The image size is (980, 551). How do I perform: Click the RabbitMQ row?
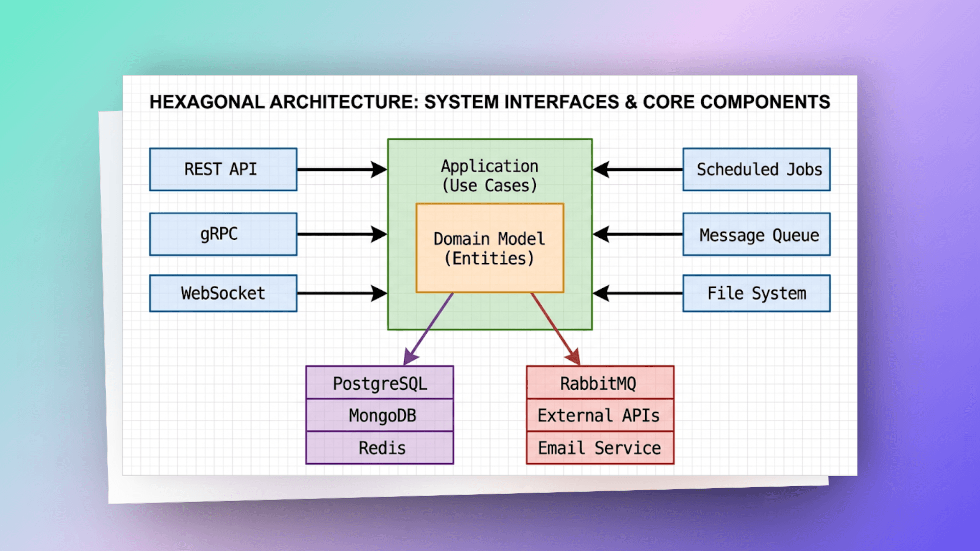tap(600, 383)
